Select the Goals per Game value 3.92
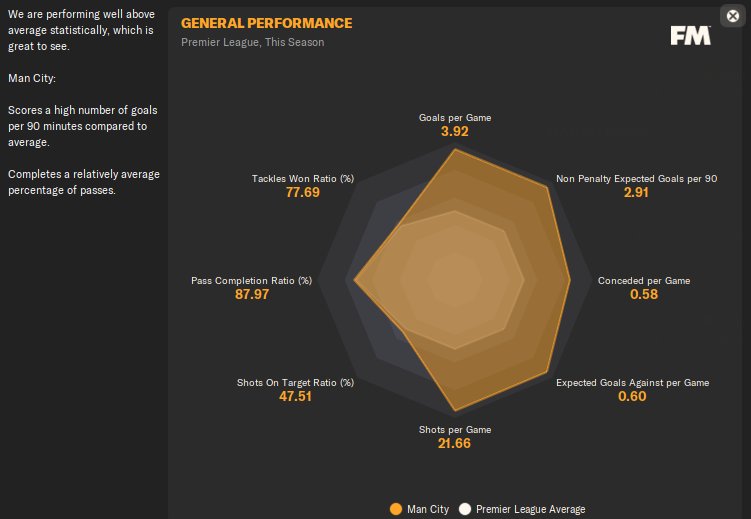751x519 pixels. point(455,131)
